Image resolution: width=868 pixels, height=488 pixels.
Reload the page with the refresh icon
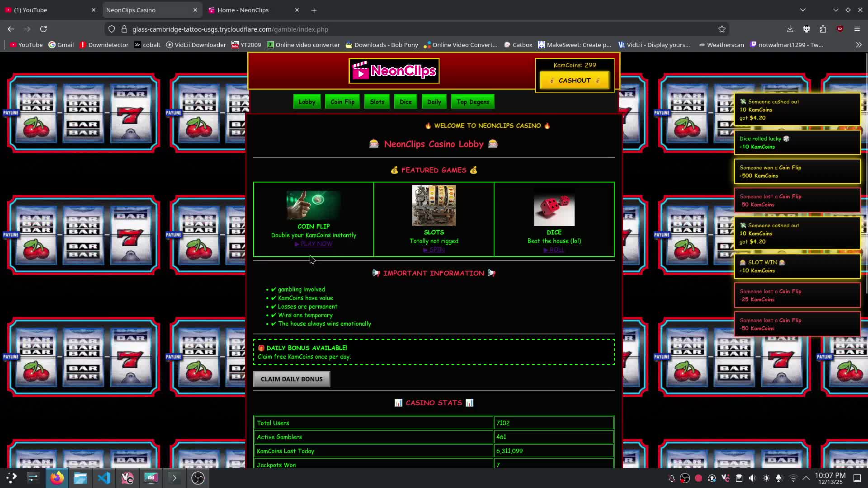[43, 29]
